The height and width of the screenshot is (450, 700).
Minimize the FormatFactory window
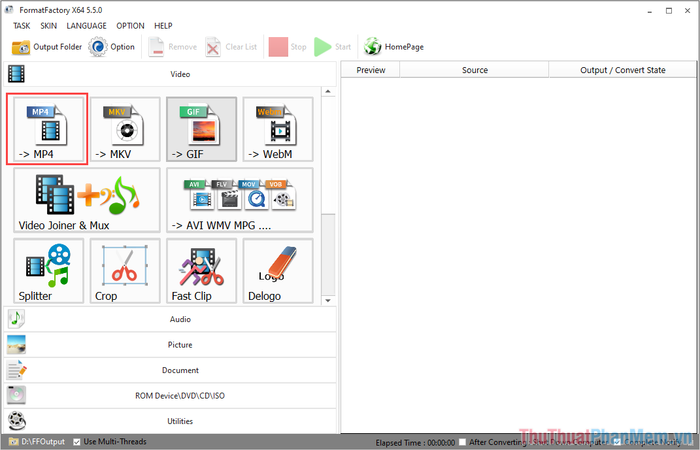click(x=650, y=11)
